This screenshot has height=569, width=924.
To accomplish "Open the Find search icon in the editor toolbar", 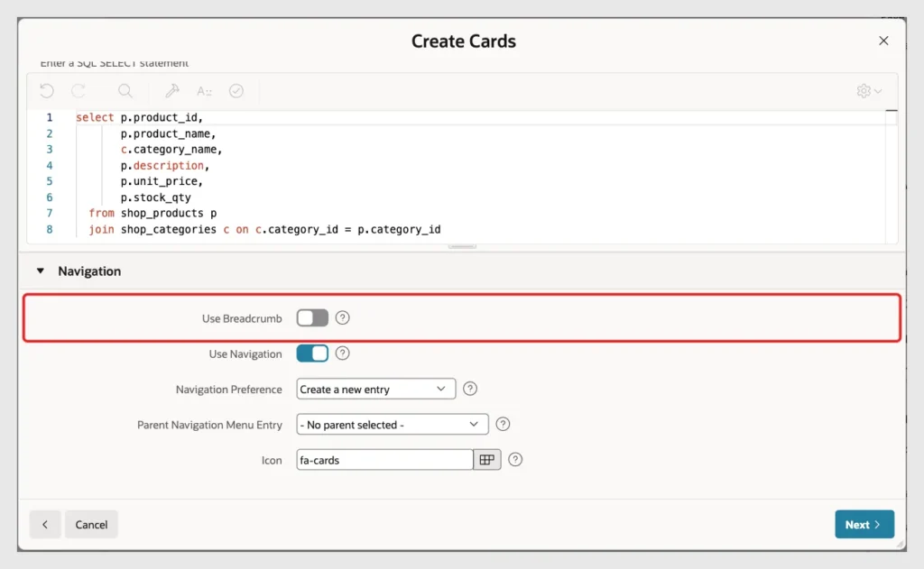I will coord(125,91).
